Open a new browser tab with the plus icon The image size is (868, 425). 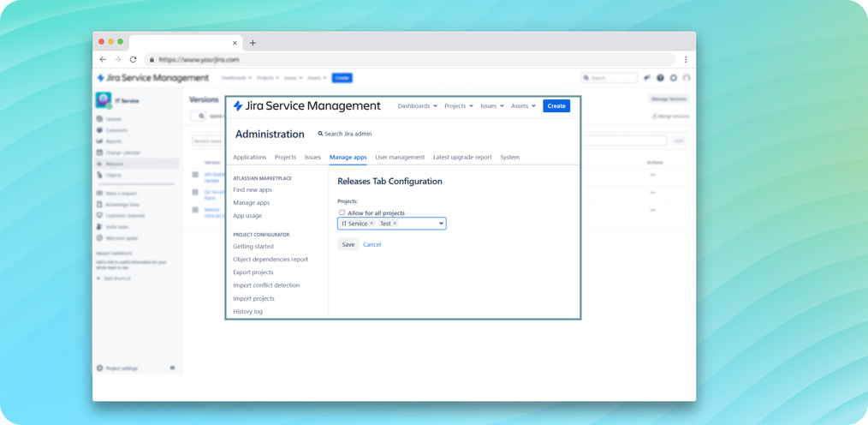point(253,43)
